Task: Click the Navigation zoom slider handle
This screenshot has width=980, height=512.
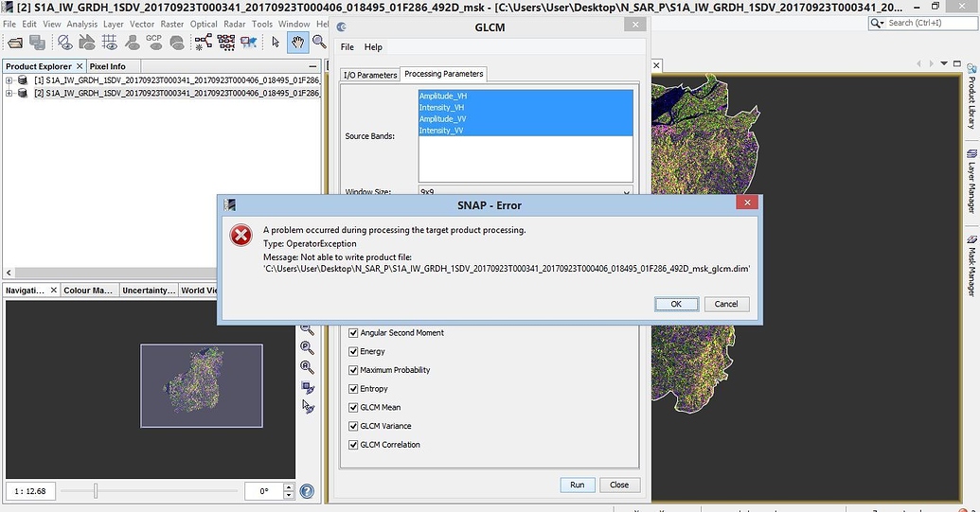Action: click(96, 491)
